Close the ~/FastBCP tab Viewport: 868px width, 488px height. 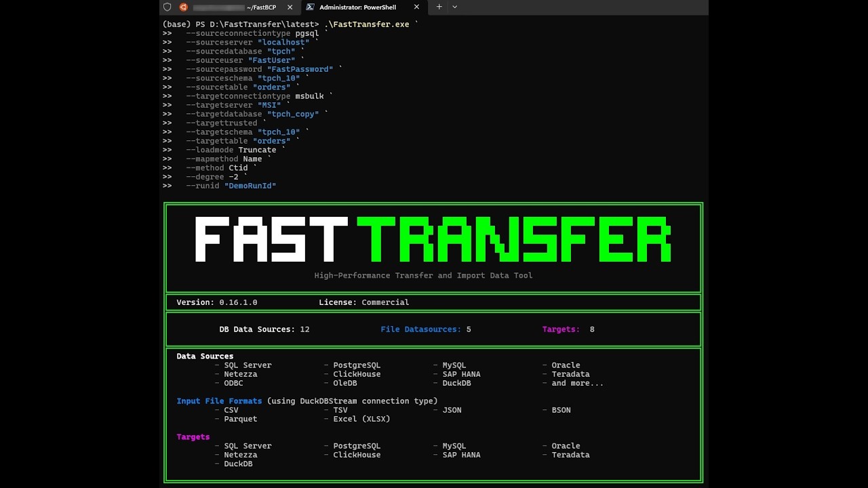click(x=290, y=7)
